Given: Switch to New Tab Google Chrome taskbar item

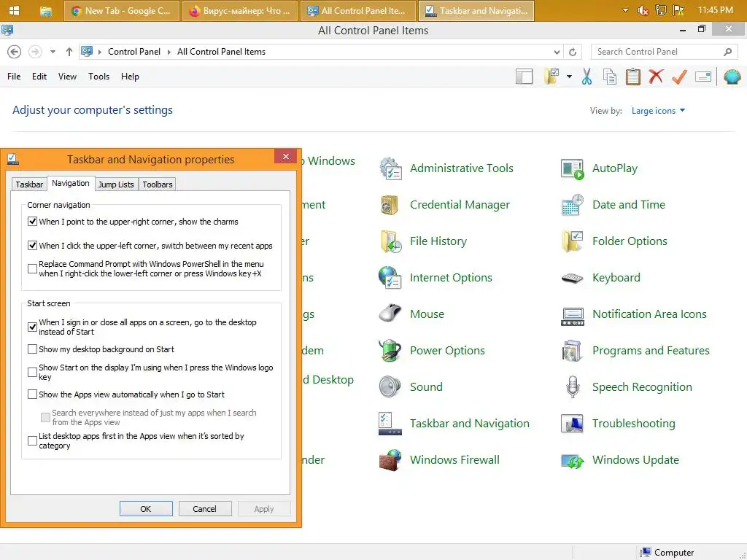Looking at the screenshot, I should coord(121,11).
